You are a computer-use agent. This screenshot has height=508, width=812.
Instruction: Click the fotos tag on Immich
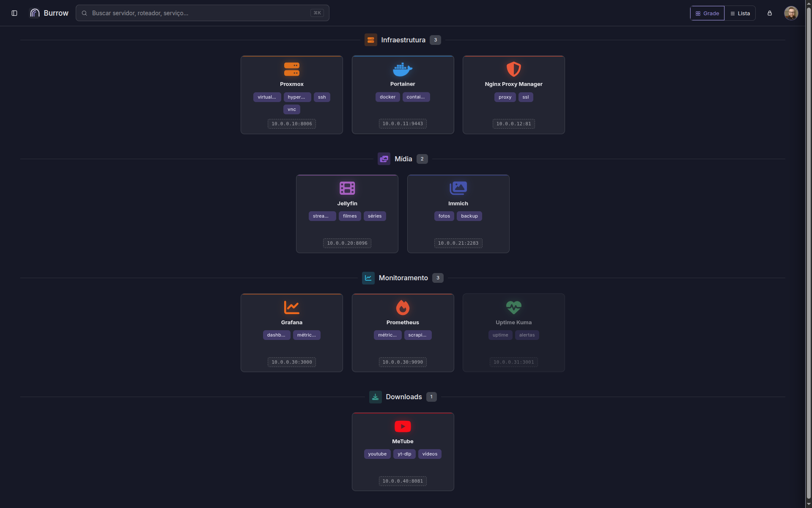444,216
